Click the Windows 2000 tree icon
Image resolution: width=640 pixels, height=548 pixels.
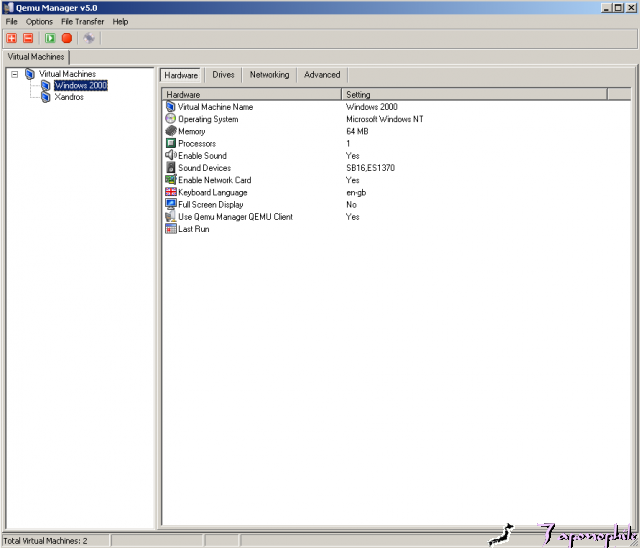[x=46, y=85]
